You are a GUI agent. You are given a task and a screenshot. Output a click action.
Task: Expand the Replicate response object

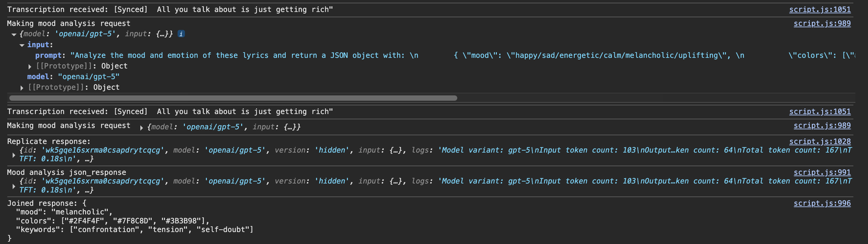(x=14, y=155)
